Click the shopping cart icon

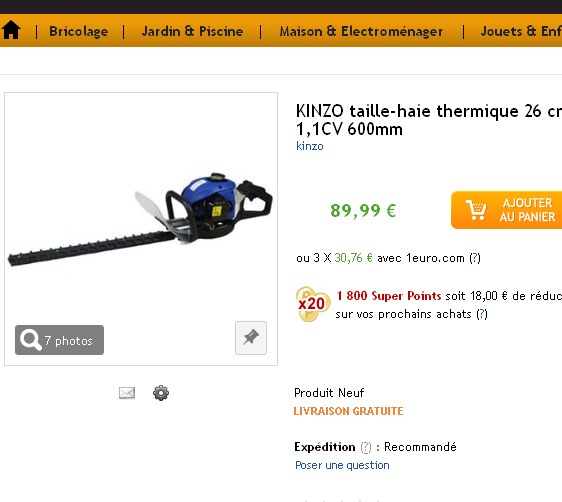tap(476, 210)
